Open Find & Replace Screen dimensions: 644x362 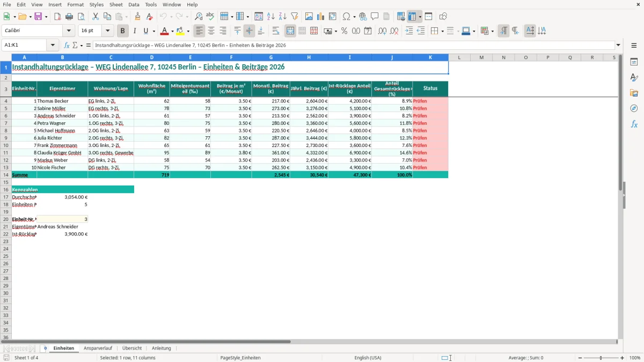point(199,17)
